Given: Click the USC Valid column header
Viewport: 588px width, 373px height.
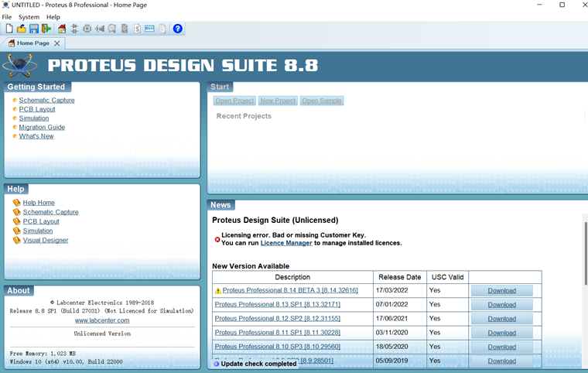Looking at the screenshot, I should pyautogui.click(x=447, y=277).
